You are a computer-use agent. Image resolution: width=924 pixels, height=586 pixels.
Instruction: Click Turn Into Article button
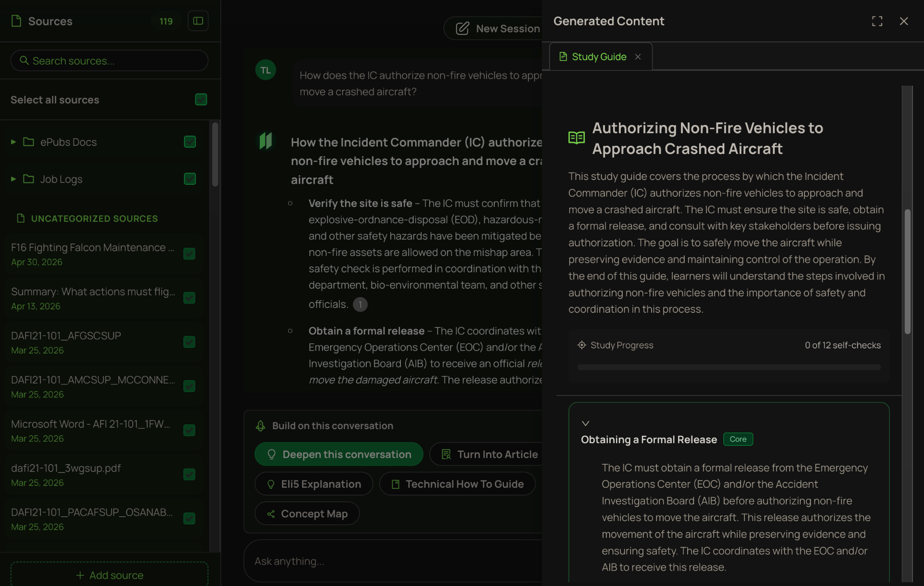[x=487, y=454]
